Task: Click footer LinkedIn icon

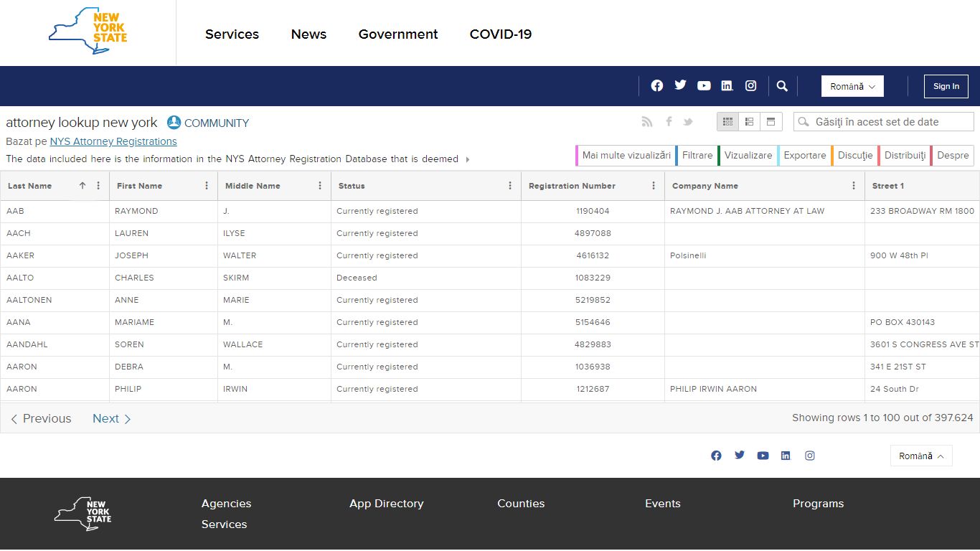Action: 786,456
